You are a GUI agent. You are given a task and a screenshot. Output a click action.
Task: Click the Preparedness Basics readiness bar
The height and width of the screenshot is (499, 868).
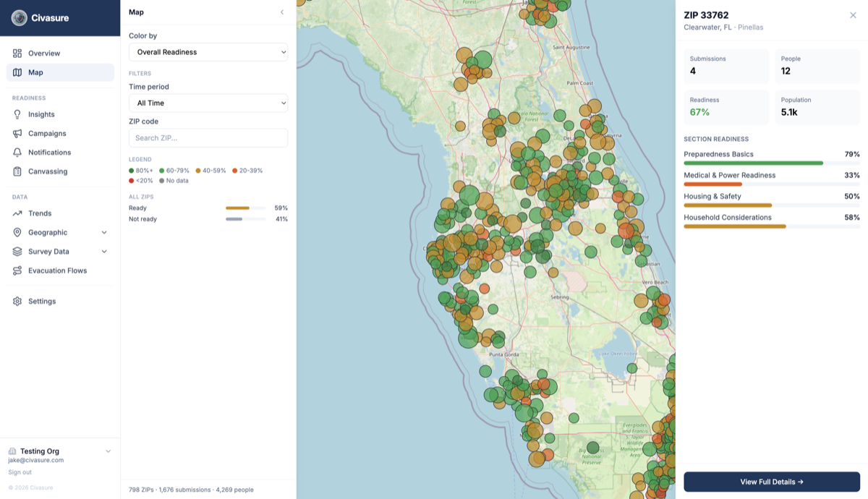coord(772,163)
